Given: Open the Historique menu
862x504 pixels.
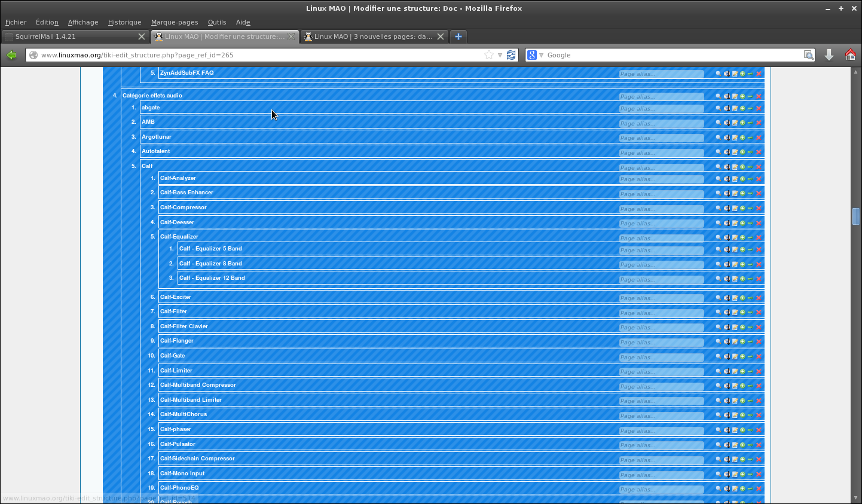Looking at the screenshot, I should point(125,22).
